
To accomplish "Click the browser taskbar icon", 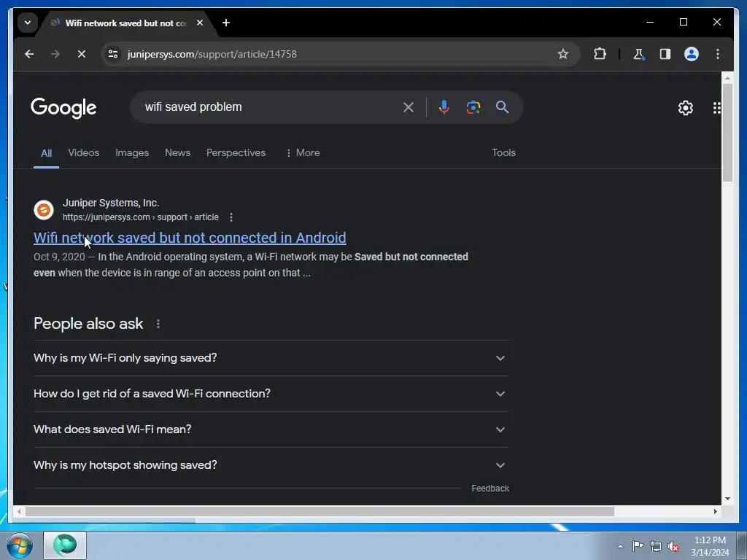I will click(x=65, y=545).
